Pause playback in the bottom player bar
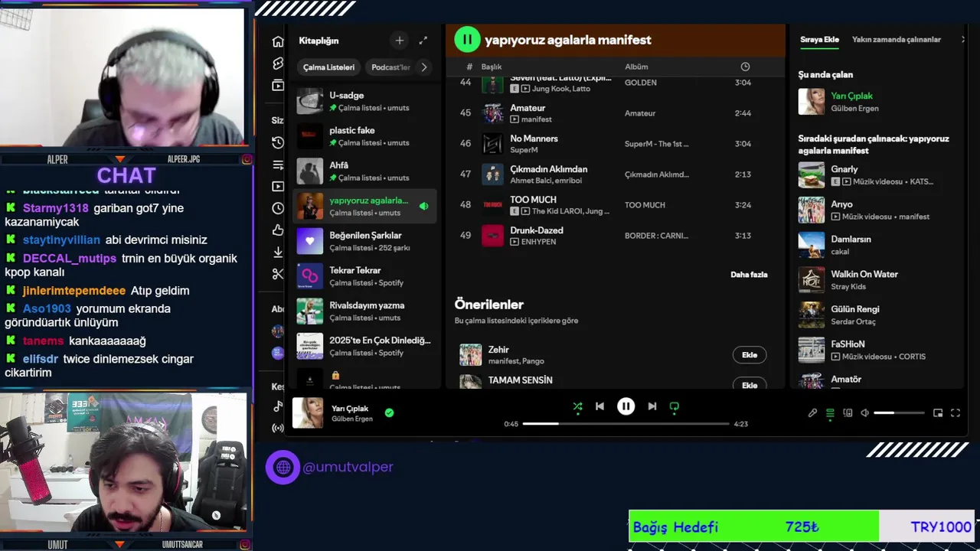Image resolution: width=980 pixels, height=551 pixels. [626, 406]
